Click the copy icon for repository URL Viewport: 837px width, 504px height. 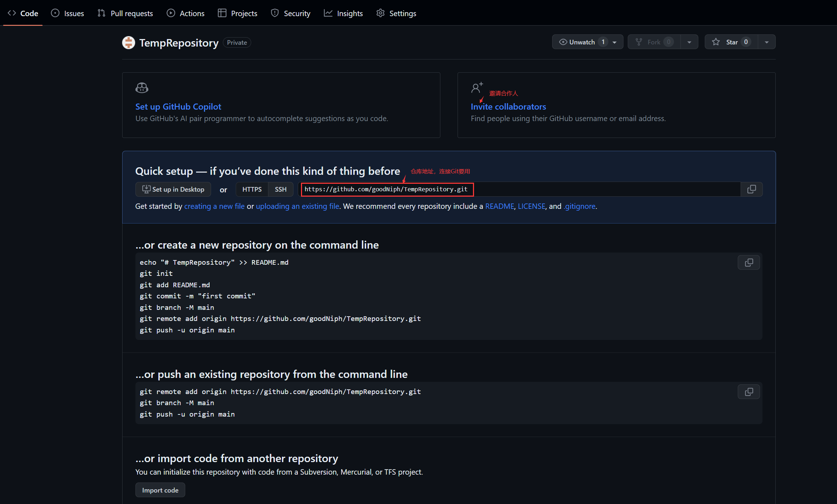coord(752,189)
